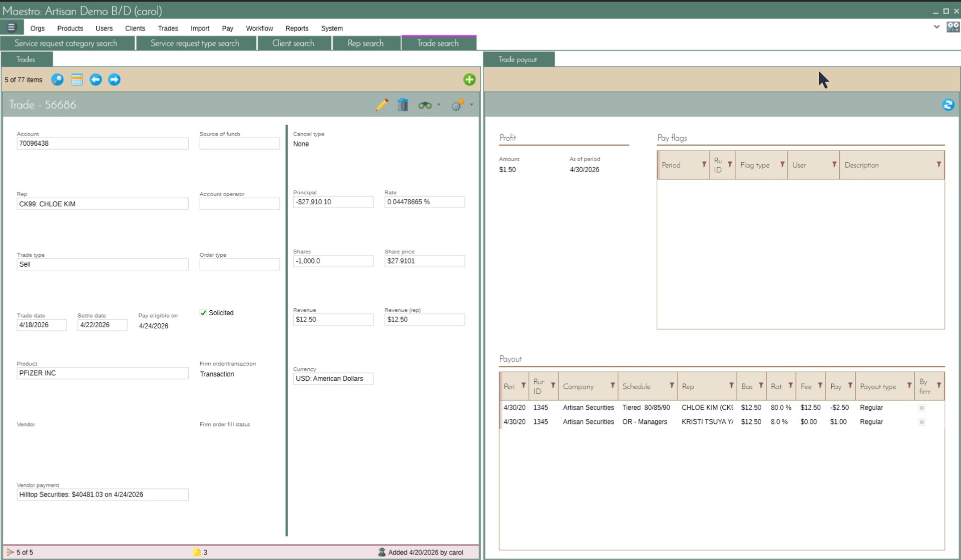Click the Trade type field Sell
The width and height of the screenshot is (961, 560).
[103, 265]
